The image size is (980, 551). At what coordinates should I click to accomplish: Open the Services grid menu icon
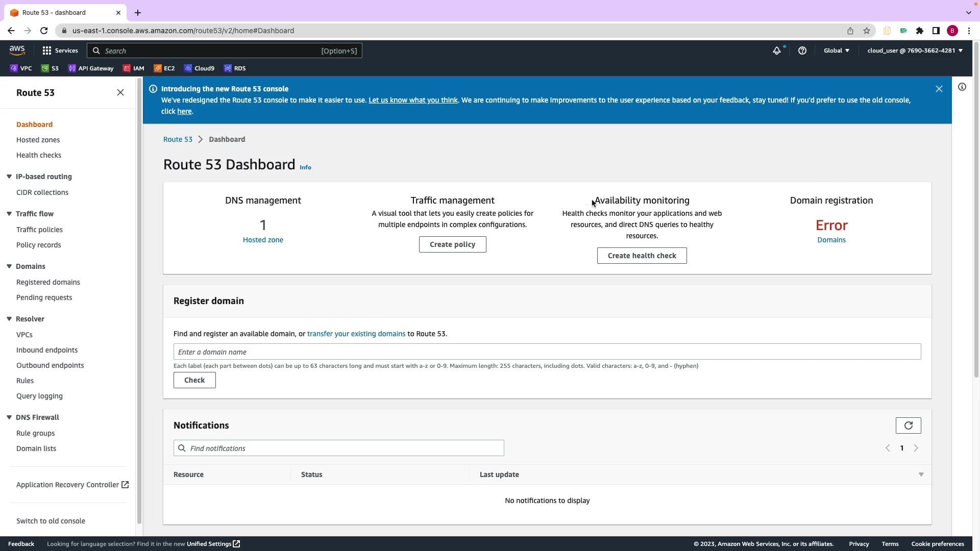coord(47,51)
